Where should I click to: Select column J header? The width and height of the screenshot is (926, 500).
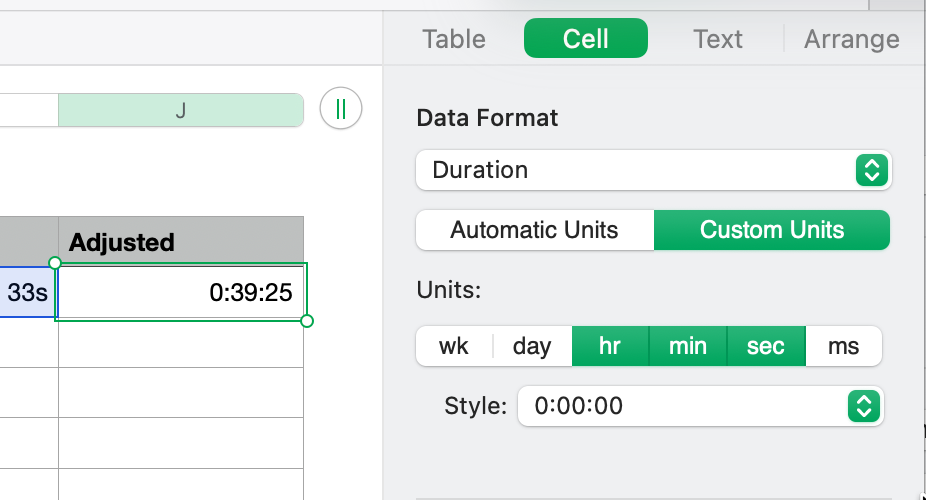click(181, 110)
